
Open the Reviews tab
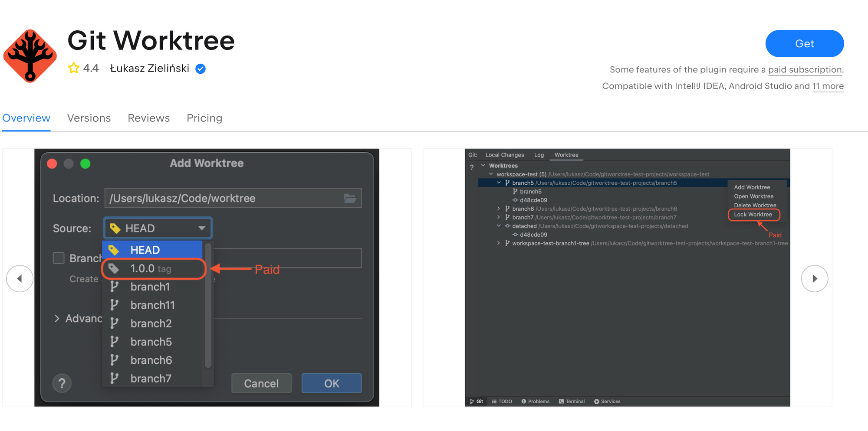coord(149,118)
